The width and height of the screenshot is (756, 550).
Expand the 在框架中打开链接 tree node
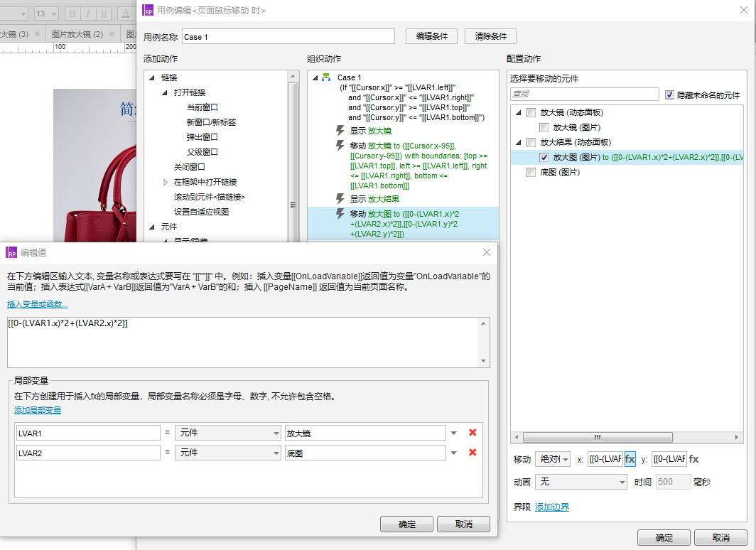pos(166,182)
